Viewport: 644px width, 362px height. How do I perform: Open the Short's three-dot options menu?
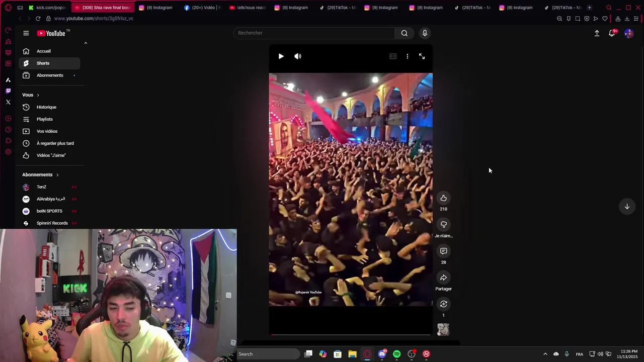click(408, 56)
